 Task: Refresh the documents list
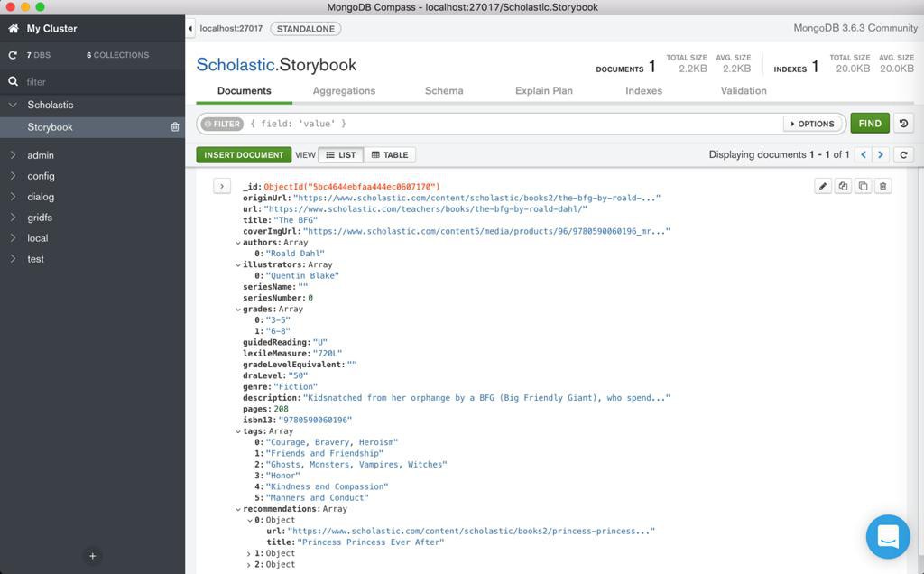(903, 154)
